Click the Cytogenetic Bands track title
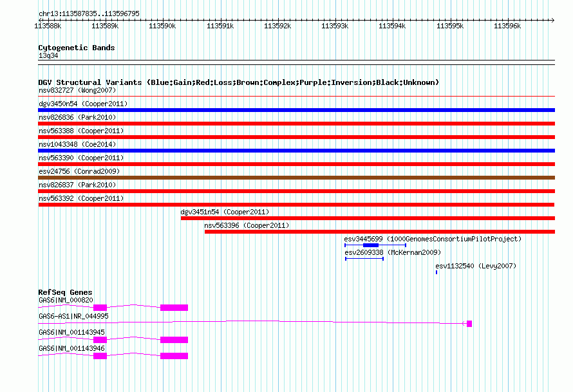 coord(77,48)
